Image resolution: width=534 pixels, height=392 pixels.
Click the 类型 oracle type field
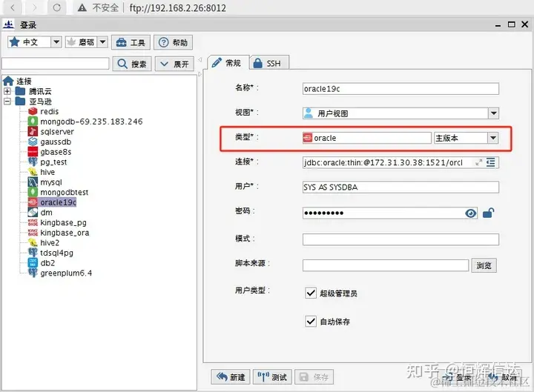(367, 138)
